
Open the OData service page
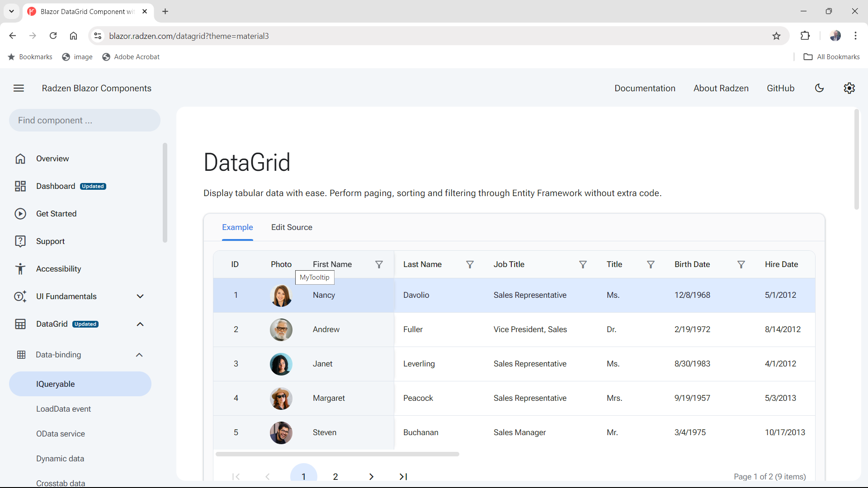pos(60,434)
